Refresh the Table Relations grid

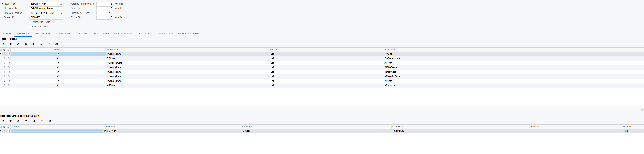[3, 44]
